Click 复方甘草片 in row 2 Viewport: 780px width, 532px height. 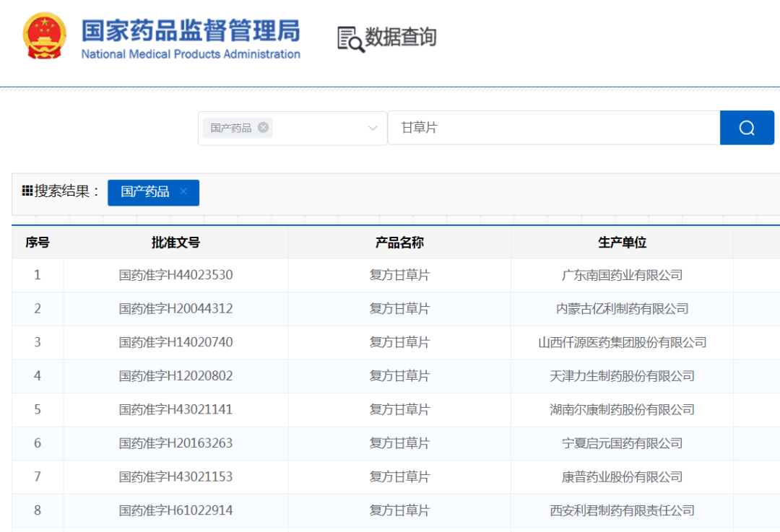[x=399, y=309]
